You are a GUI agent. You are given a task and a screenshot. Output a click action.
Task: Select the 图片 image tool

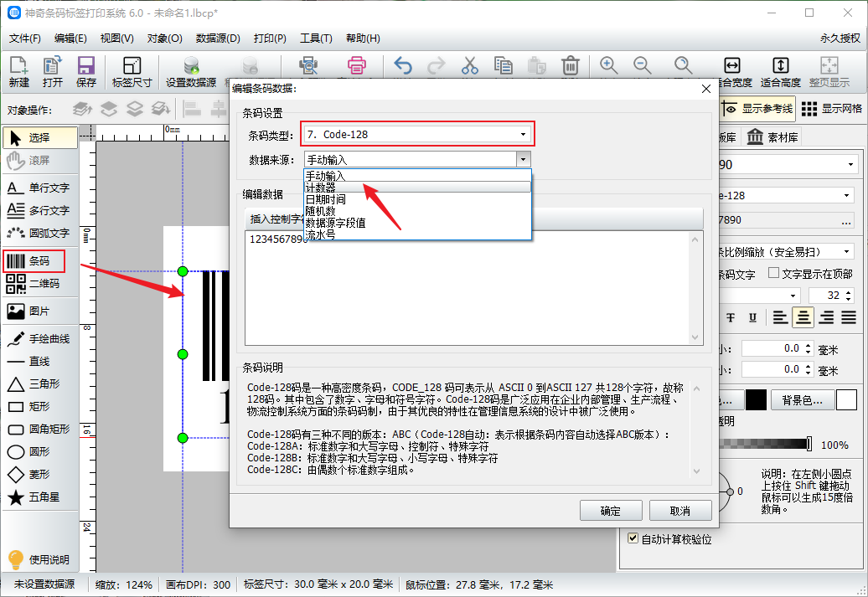[x=40, y=311]
